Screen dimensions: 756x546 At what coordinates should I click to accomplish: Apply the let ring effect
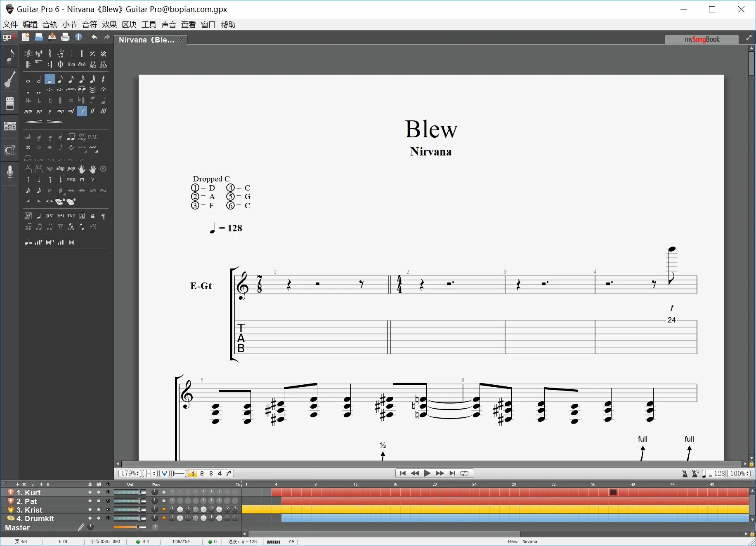[x=82, y=137]
